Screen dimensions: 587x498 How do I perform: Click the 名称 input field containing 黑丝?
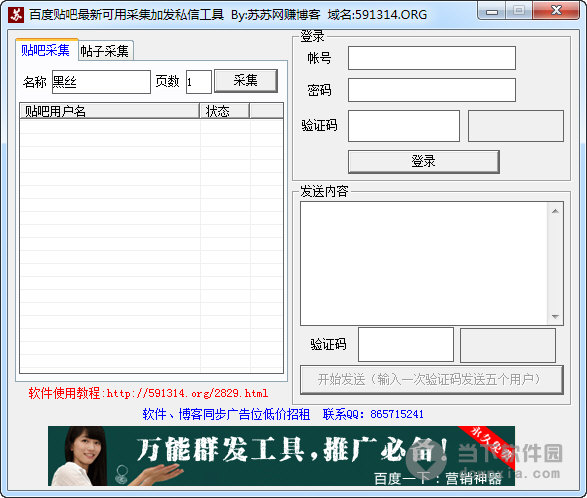(x=101, y=82)
